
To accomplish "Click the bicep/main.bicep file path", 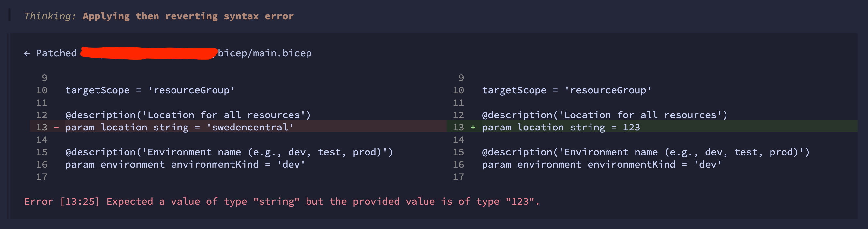I will (264, 53).
